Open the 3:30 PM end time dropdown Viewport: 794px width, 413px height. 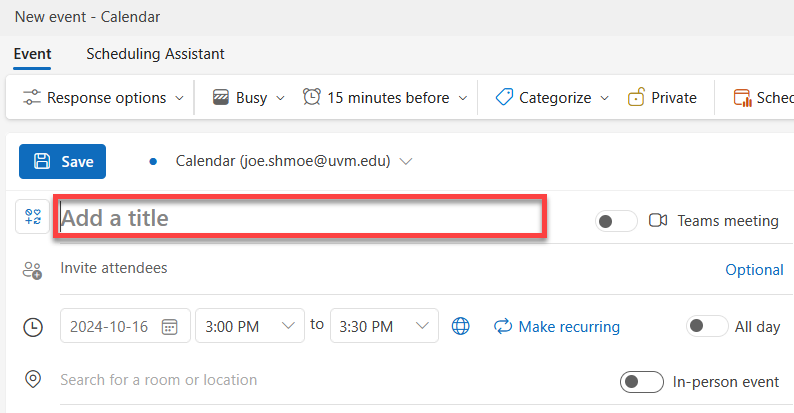(384, 326)
